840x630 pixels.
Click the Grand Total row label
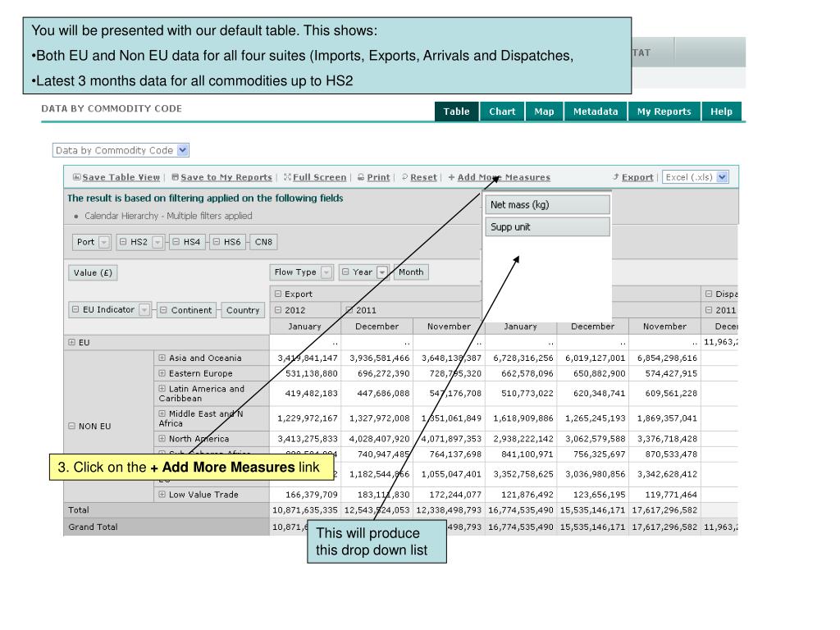pos(93,527)
